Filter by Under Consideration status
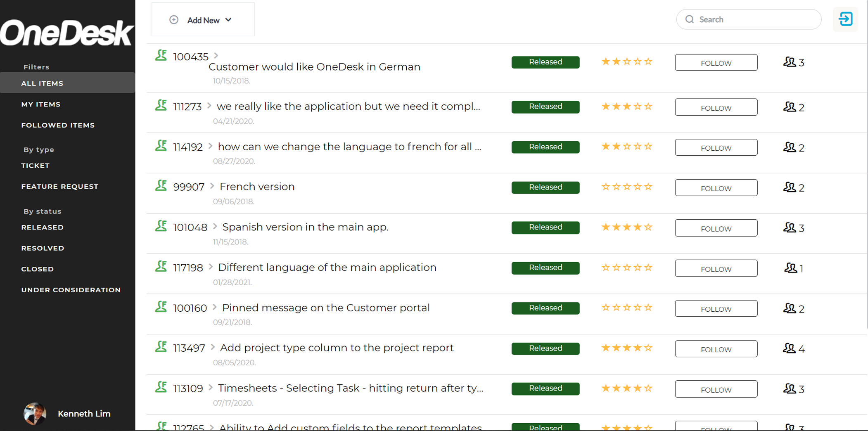This screenshot has width=868, height=431. tap(71, 290)
